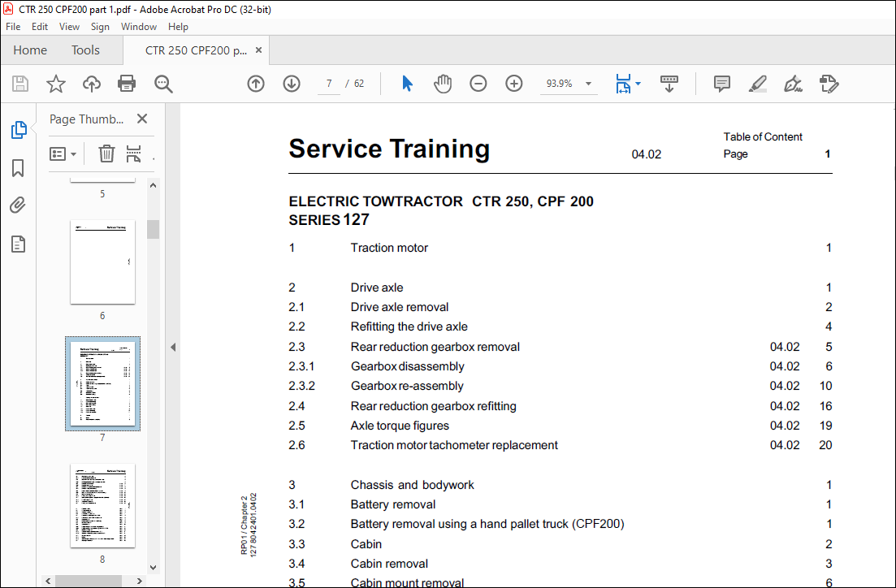The image size is (896, 588).
Task: Click the cloud upload icon
Action: tap(92, 84)
